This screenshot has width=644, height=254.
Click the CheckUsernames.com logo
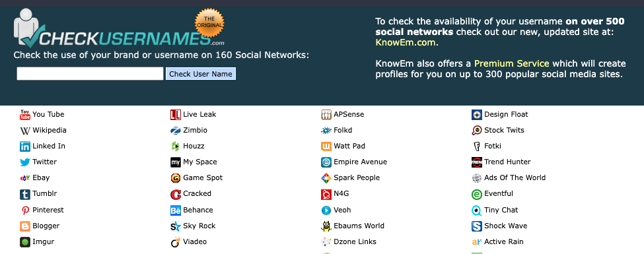pos(119,27)
